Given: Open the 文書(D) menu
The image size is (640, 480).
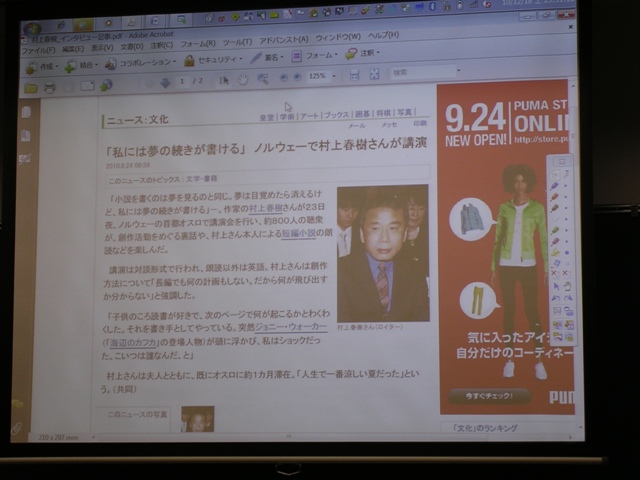Looking at the screenshot, I should pos(131,47).
